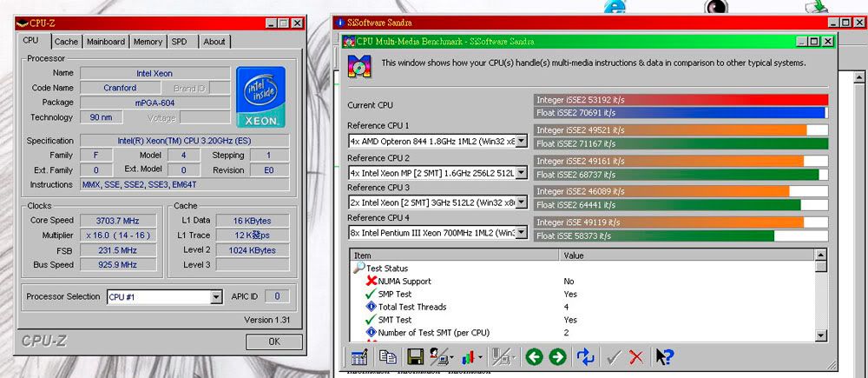868x378 pixels.
Task: Click the Integer iSSE2 49521 it/s bar
Action: pos(670,130)
